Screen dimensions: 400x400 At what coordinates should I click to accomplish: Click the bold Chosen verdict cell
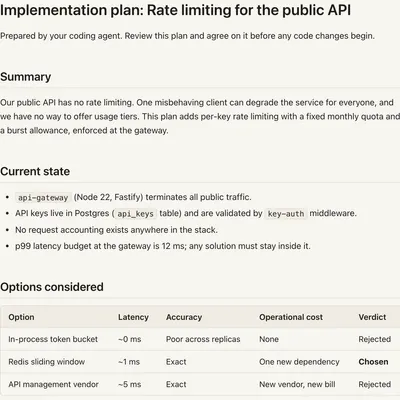click(x=373, y=362)
